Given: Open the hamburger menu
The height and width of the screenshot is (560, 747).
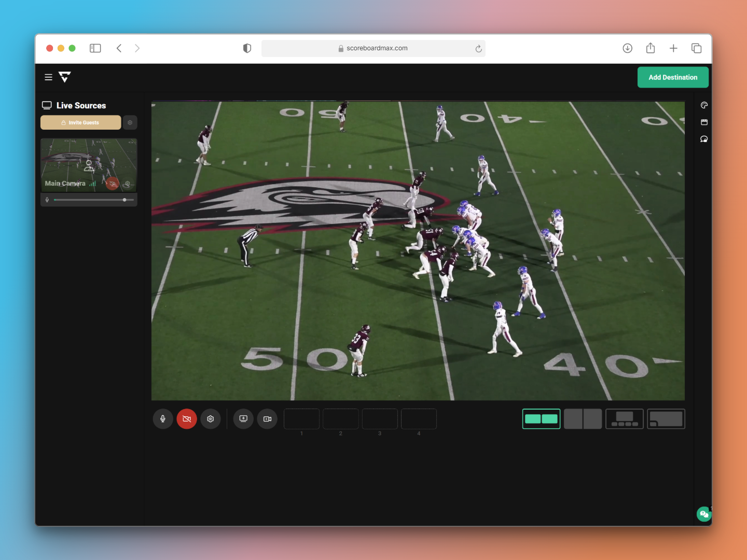Looking at the screenshot, I should pos(48,77).
